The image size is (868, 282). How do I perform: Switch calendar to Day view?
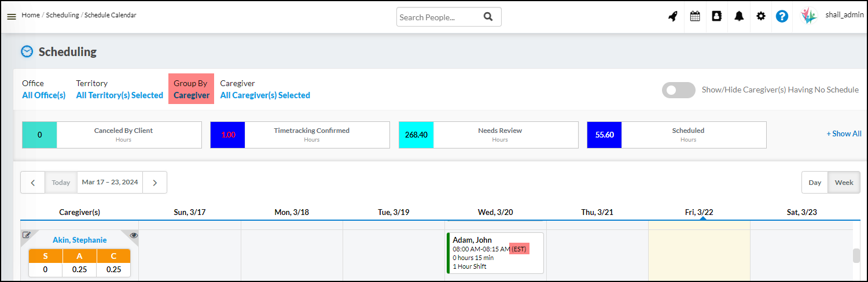(815, 183)
